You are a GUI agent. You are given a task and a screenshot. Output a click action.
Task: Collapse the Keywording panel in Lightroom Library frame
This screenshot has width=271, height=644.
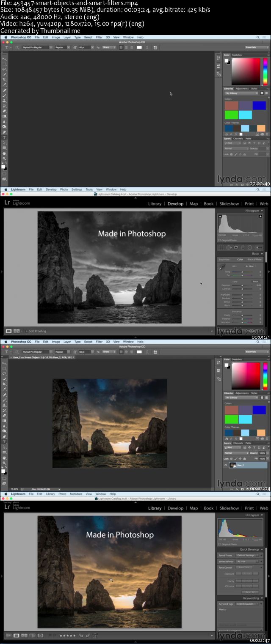pyautogui.click(x=262, y=598)
